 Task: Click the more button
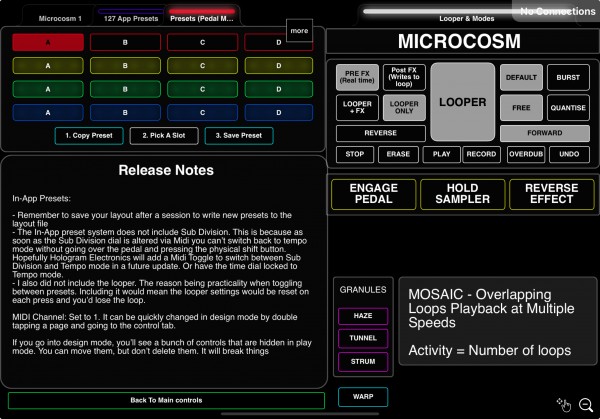pyautogui.click(x=299, y=31)
